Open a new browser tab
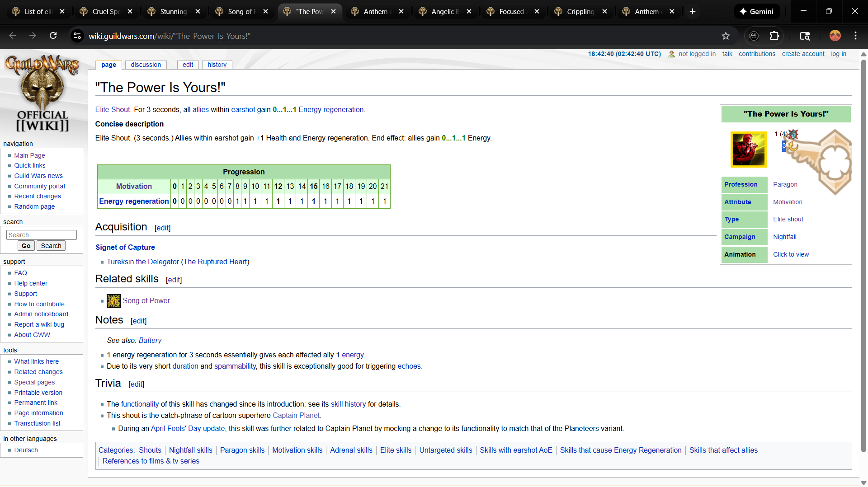The width and height of the screenshot is (868, 487). pyautogui.click(x=693, y=11)
